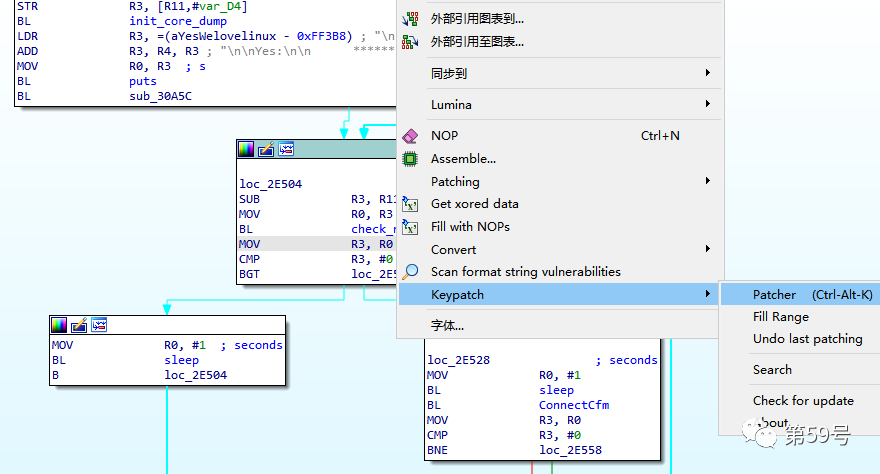Click loc_2E528 label

tap(459, 360)
